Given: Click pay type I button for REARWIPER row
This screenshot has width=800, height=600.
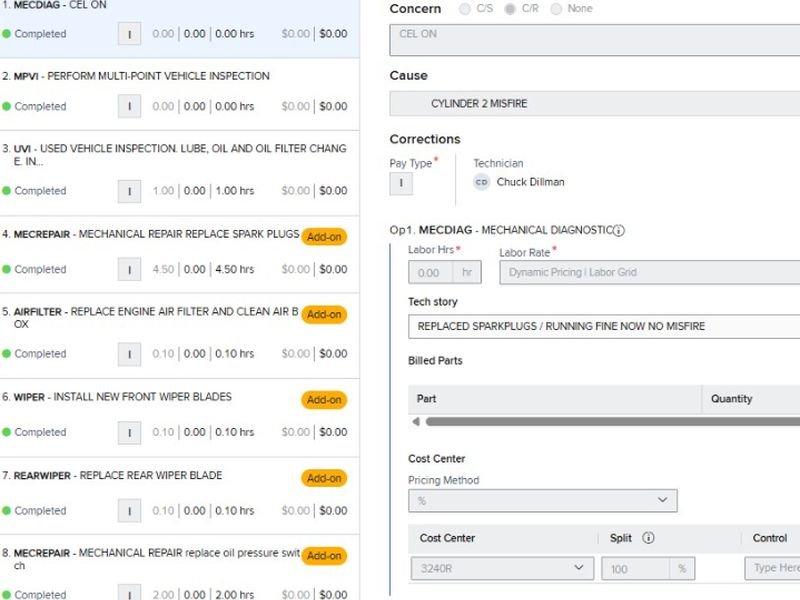Looking at the screenshot, I should (130, 511).
